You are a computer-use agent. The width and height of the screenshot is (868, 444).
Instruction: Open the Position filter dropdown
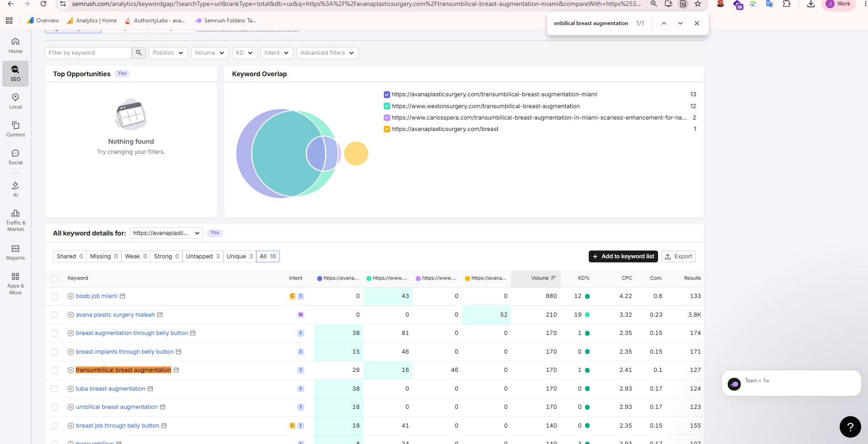point(168,53)
